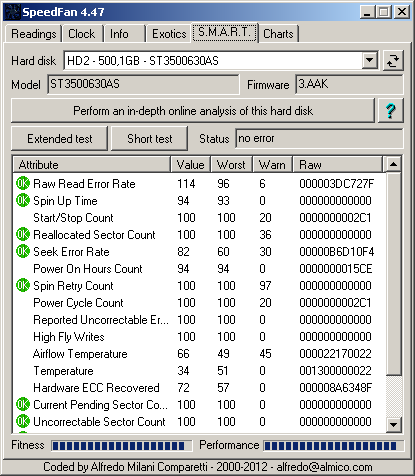Viewport: 415px width, 476px height.
Task: Sort by the Warn column header
Action: (272, 164)
